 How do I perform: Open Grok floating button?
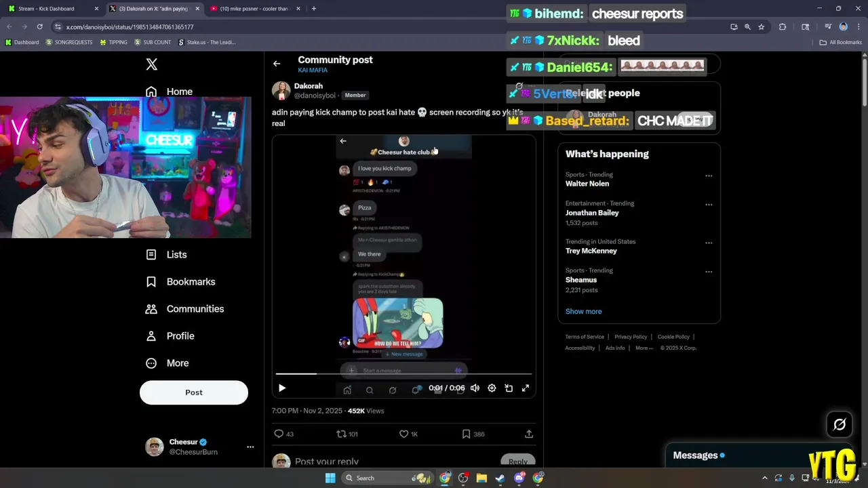840,425
